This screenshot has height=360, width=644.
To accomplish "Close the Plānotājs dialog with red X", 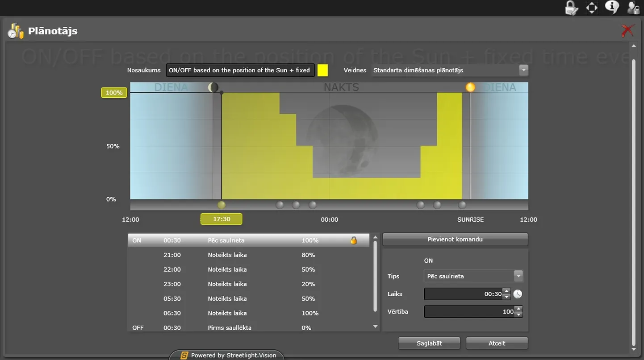I will point(627,31).
